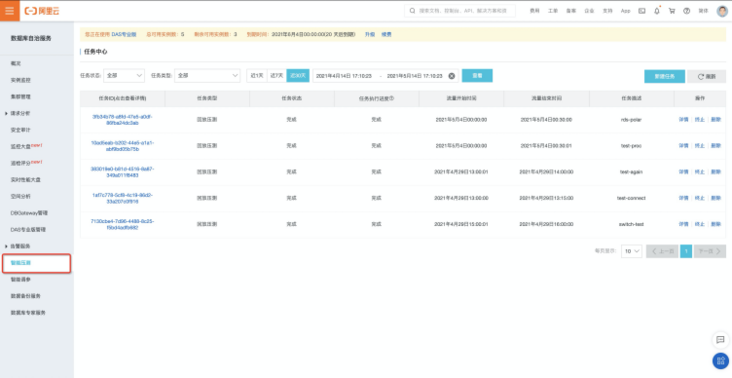Open the task status dropdown
Viewport: 732px width, 378px height.
(x=124, y=76)
